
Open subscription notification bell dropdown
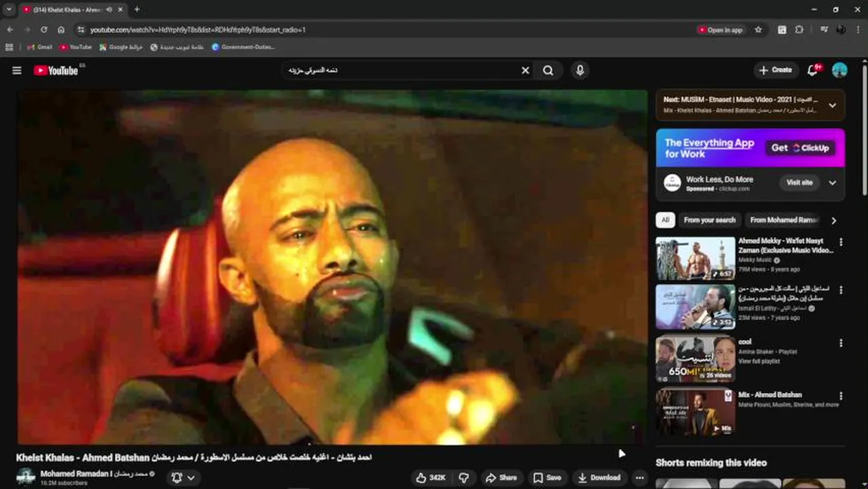click(184, 477)
